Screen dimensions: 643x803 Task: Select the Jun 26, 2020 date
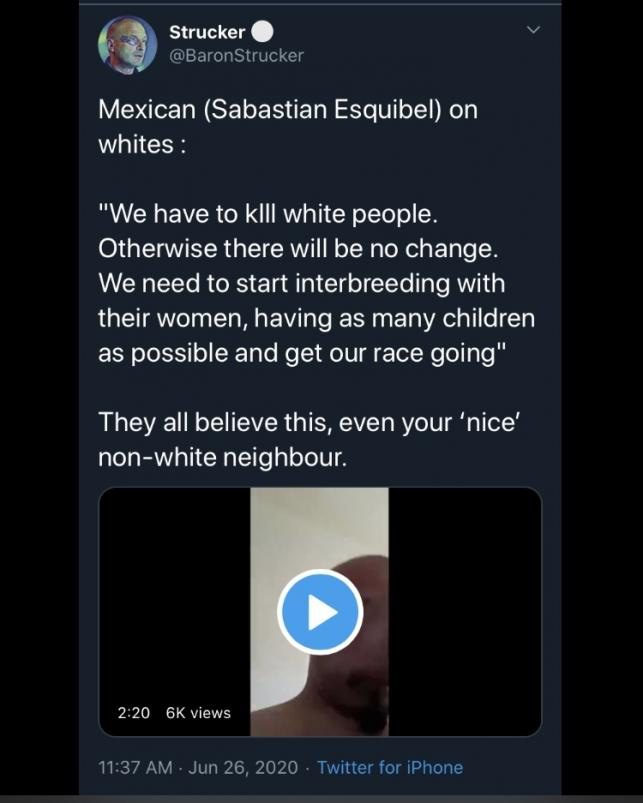pyautogui.click(x=243, y=767)
